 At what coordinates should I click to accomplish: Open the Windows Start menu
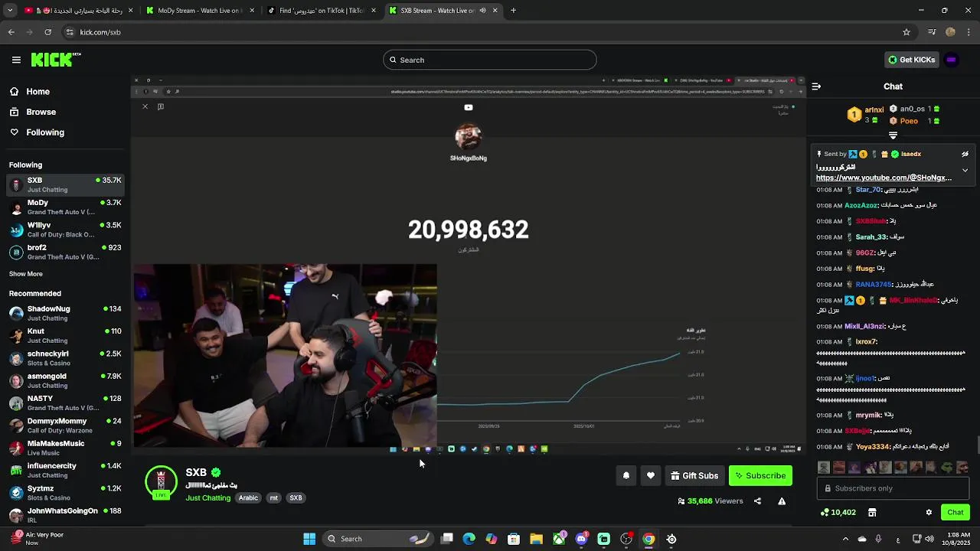click(x=309, y=539)
